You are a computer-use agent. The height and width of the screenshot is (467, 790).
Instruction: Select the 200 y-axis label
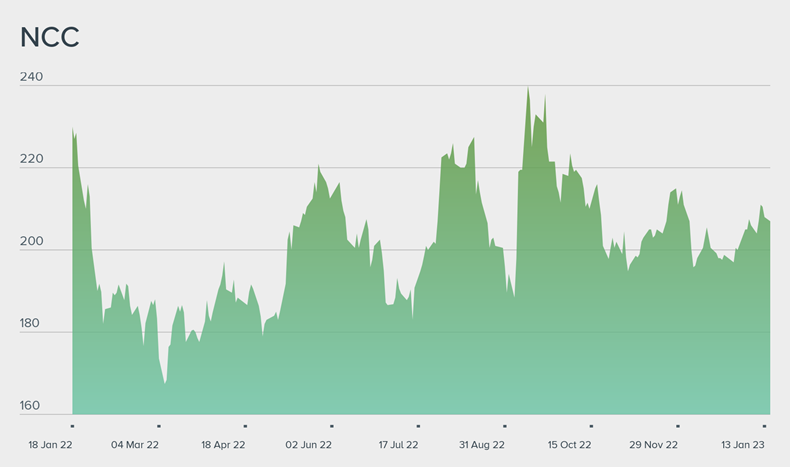coord(30,241)
